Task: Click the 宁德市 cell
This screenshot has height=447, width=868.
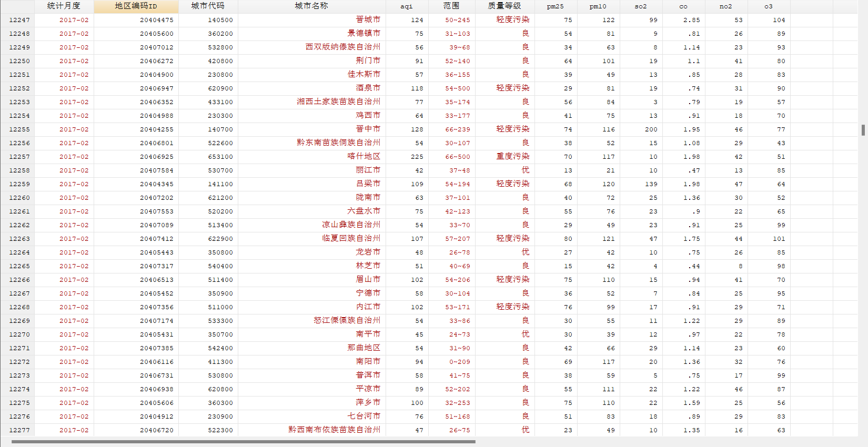Action: (312, 293)
